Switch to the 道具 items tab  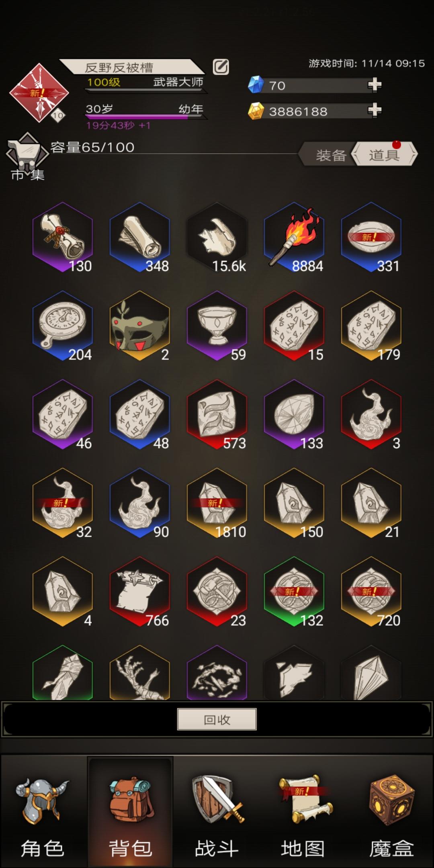pos(384,154)
